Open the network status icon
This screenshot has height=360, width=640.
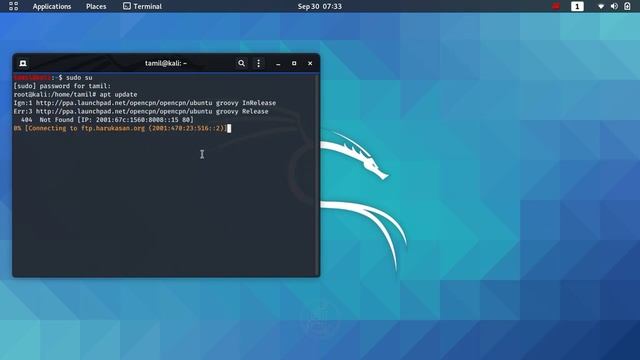coord(601,7)
